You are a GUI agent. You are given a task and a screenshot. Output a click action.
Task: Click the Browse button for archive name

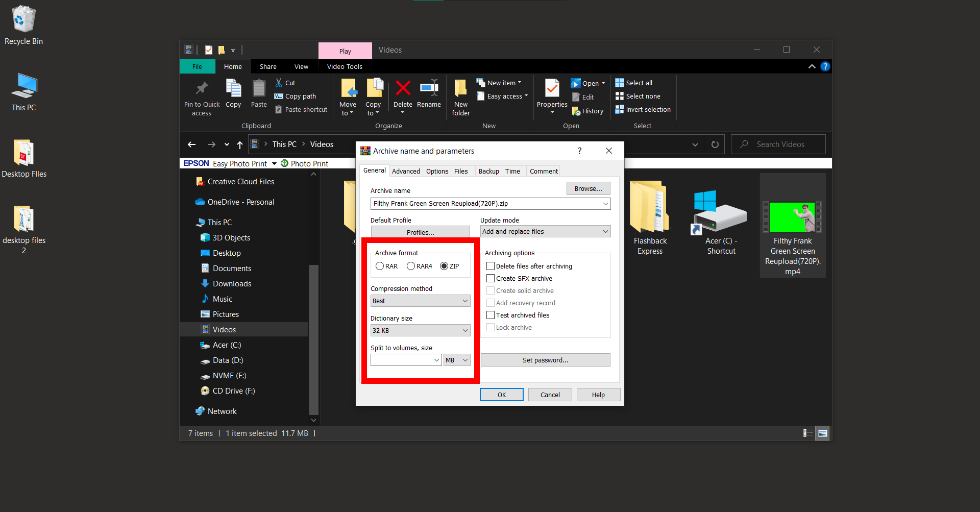pos(587,188)
